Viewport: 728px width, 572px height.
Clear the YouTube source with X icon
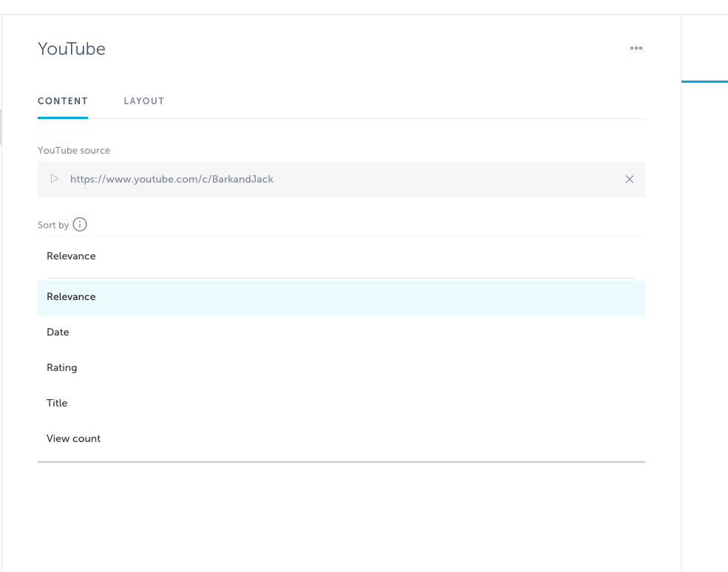point(629,179)
